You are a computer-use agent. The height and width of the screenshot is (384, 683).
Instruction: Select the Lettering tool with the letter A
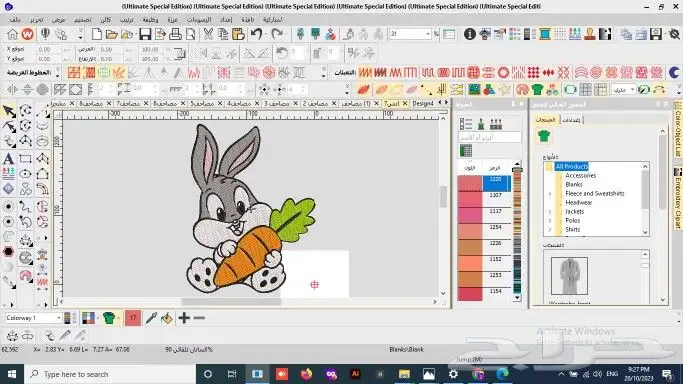click(8, 158)
